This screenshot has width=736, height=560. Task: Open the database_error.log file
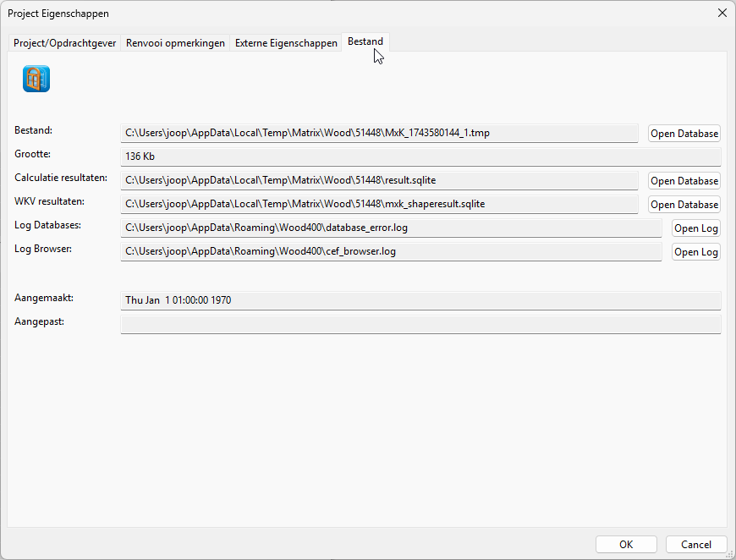(x=695, y=228)
